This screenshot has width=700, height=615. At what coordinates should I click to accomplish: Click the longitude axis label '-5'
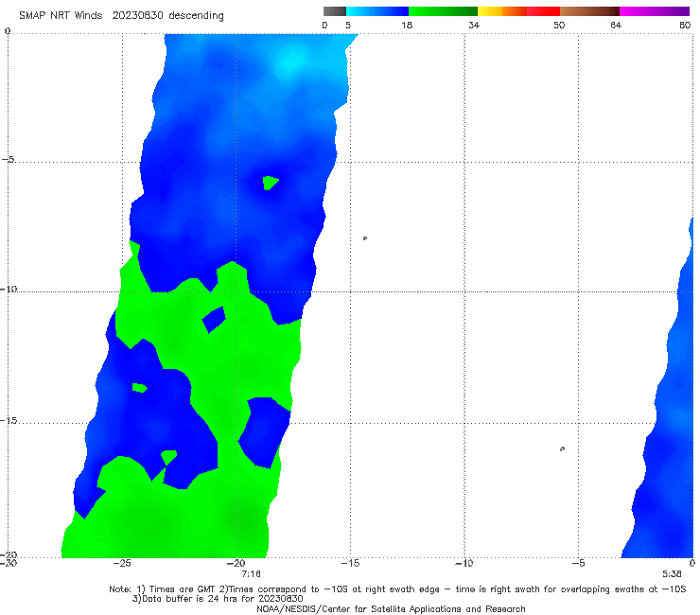pyautogui.click(x=578, y=563)
